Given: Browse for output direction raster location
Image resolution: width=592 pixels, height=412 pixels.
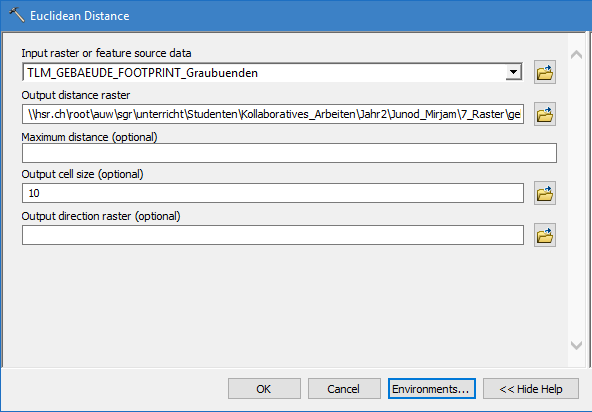Looking at the screenshot, I should pyautogui.click(x=544, y=235).
